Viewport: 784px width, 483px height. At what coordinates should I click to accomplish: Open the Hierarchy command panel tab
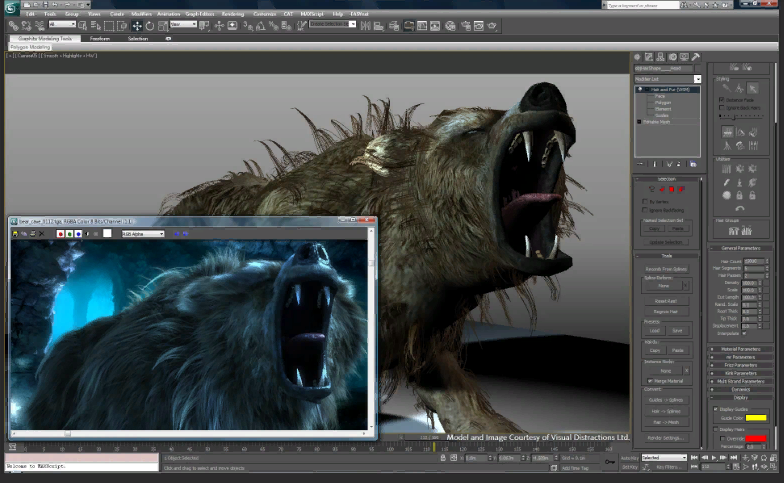pyautogui.click(x=660, y=57)
